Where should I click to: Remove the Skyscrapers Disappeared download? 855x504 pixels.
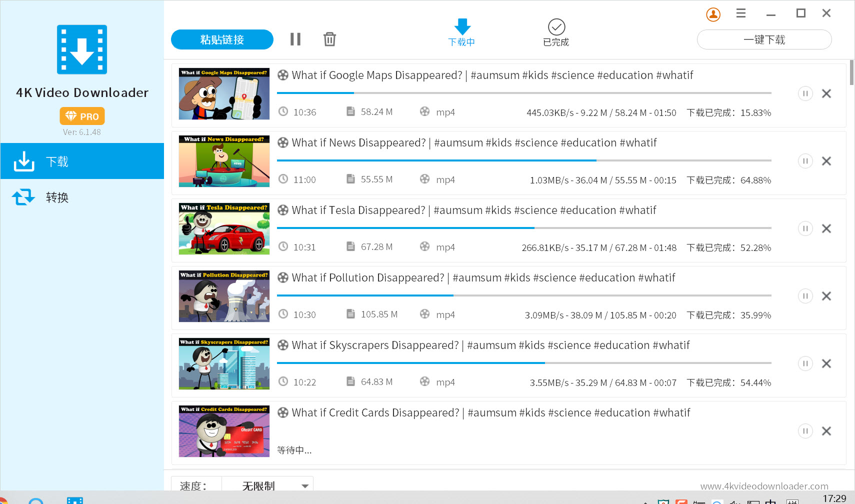[x=826, y=363]
